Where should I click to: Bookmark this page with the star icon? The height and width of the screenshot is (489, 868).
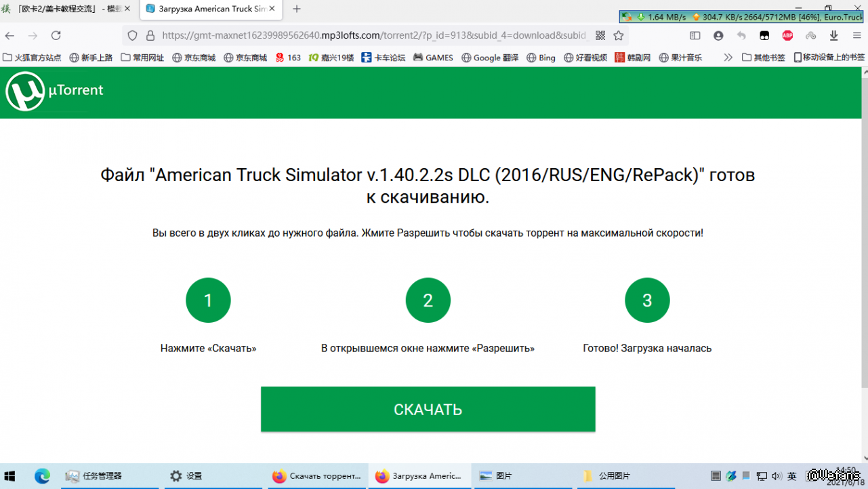click(619, 35)
